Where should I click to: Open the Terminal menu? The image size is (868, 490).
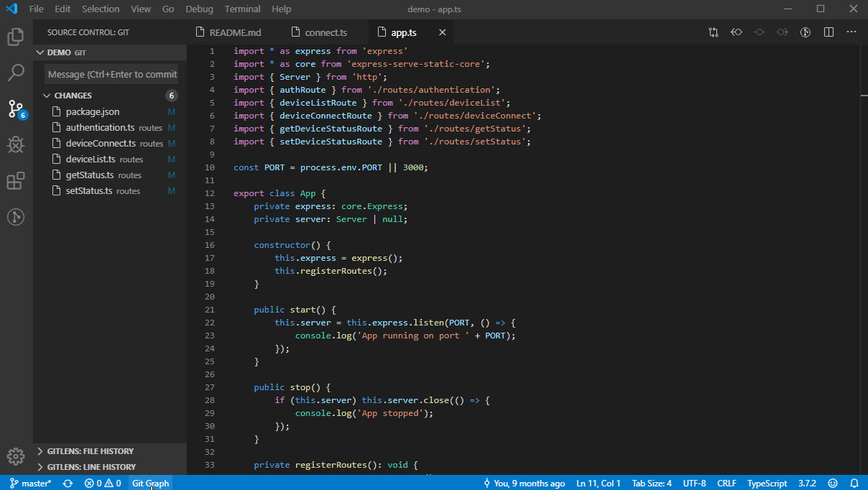[242, 9]
